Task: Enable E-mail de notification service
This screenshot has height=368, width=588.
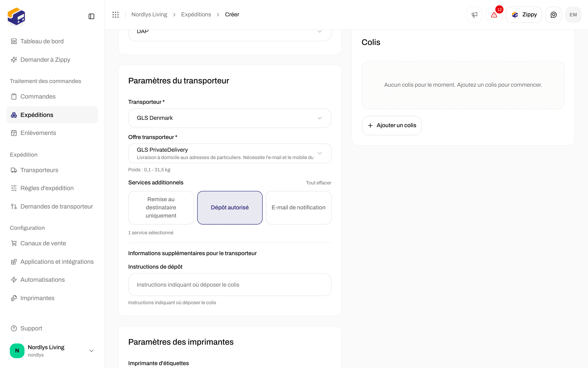Action: point(299,208)
